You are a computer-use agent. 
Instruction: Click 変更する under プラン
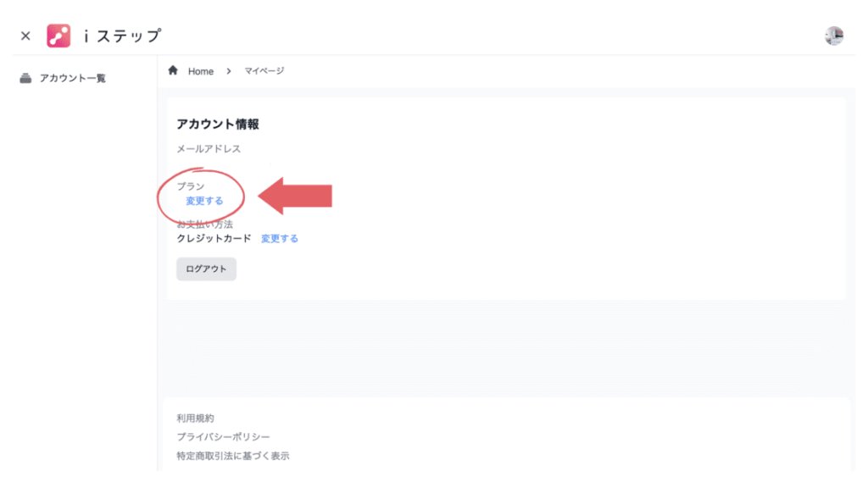coord(204,201)
